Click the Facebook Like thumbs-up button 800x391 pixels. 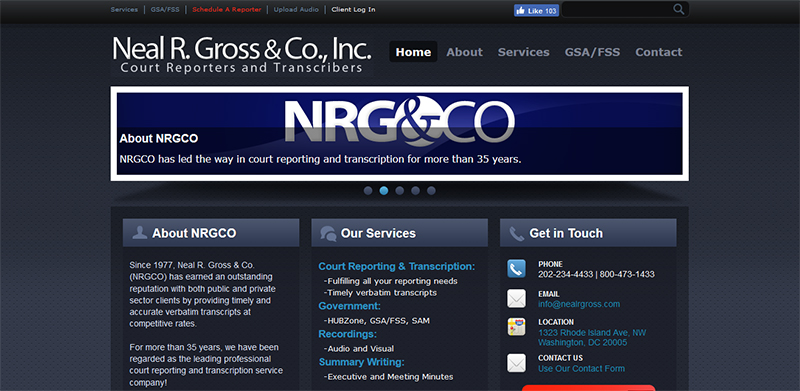536,11
